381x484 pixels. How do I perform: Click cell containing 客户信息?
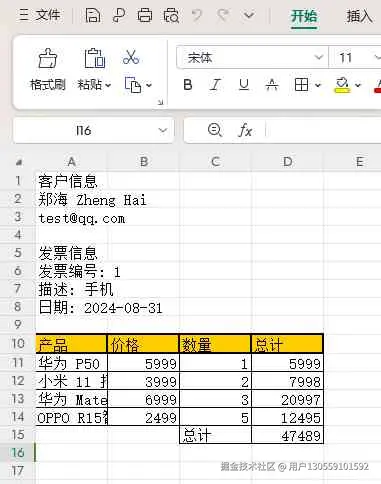pos(71,181)
